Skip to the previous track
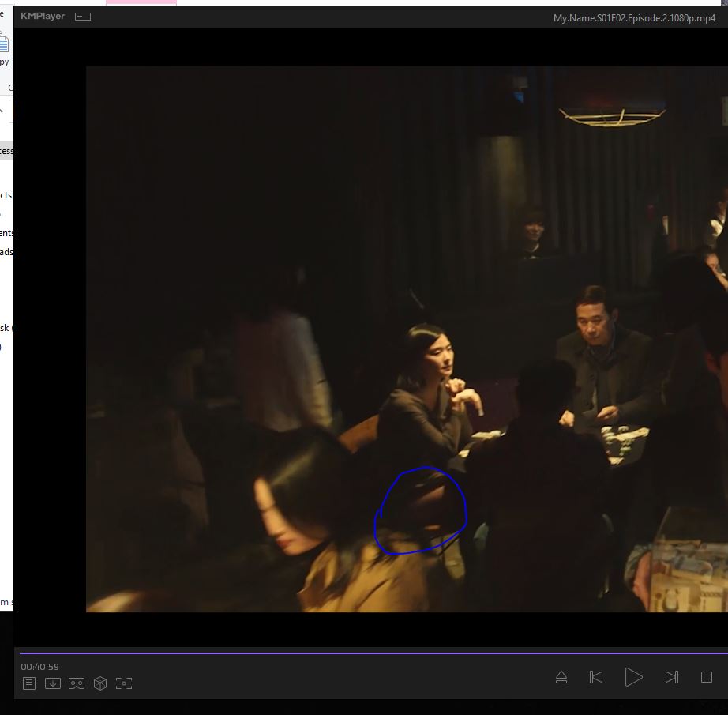This screenshot has width=728, height=715. click(x=596, y=677)
